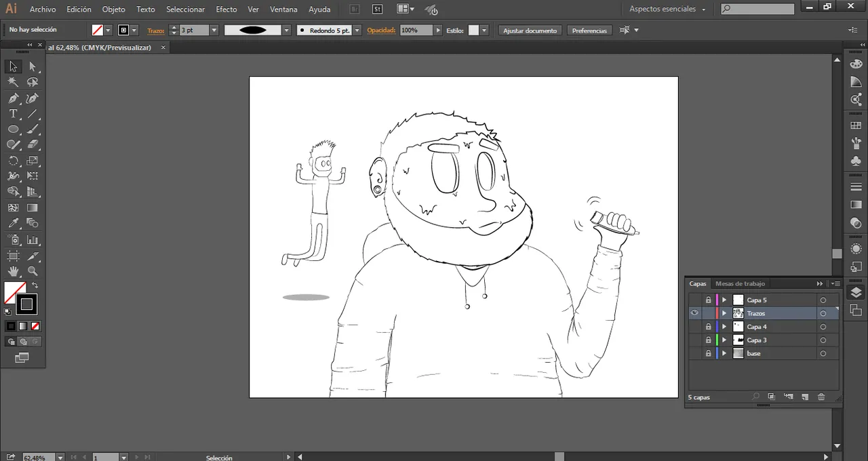Screen dimensions: 868x461
Task: Open the Aspectos esenciales workspace dropdown
Action: (x=667, y=9)
